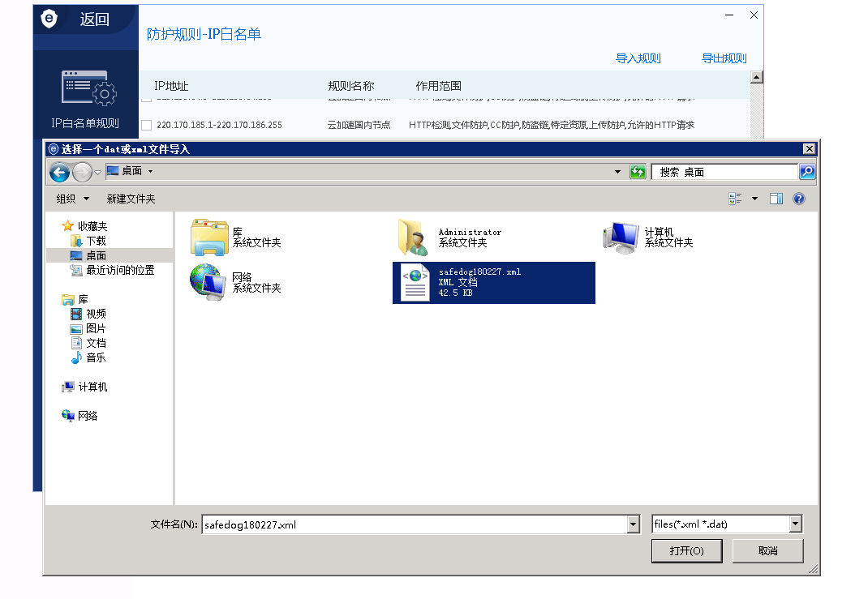The image size is (868, 599).
Task: Click the search magnifier icon
Action: [807, 172]
